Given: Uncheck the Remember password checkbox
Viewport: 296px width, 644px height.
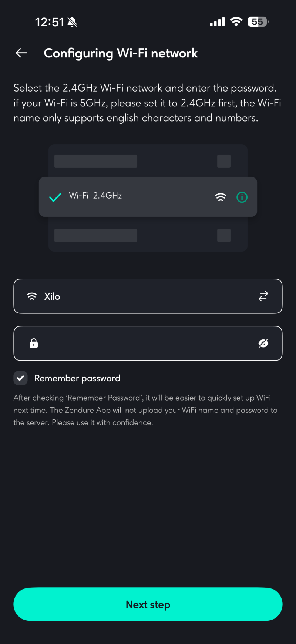Looking at the screenshot, I should click(21, 378).
